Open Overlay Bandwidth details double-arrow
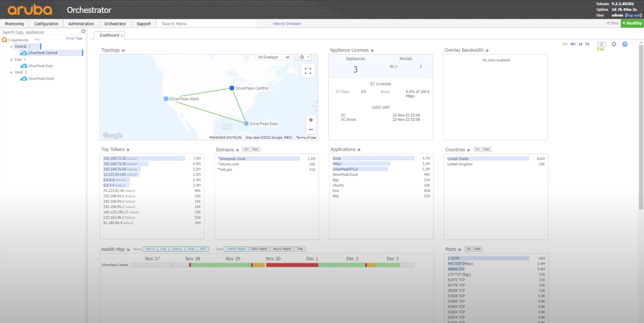This screenshot has width=644, height=323. (487, 50)
